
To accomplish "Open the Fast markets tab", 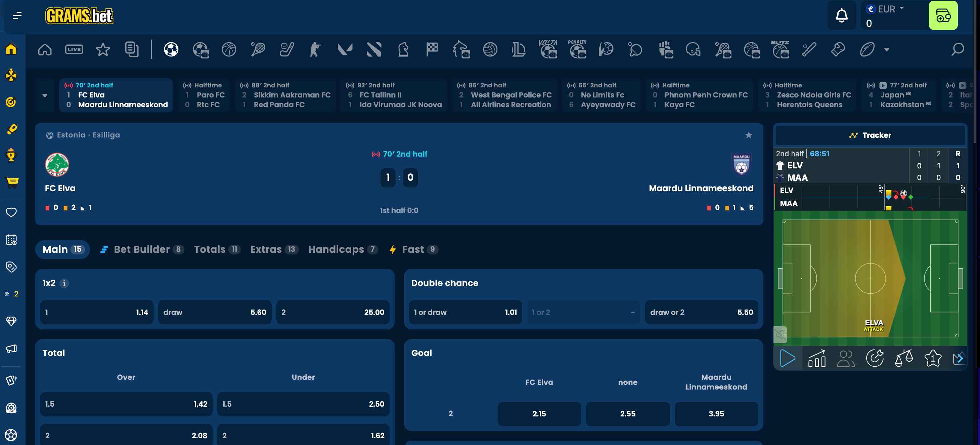I will (413, 249).
